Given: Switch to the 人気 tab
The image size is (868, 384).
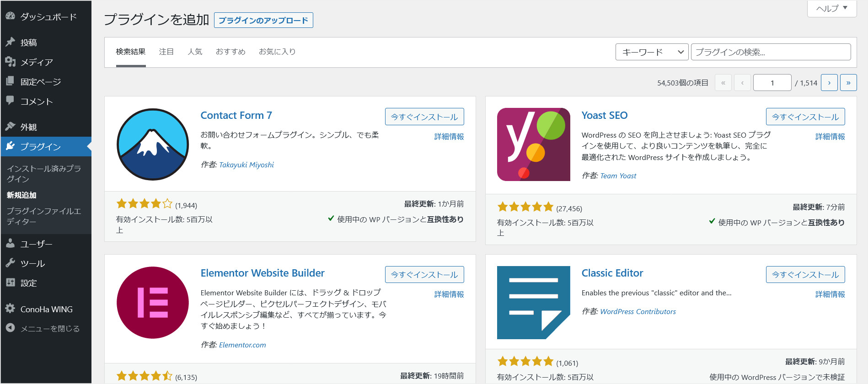Looking at the screenshot, I should click(195, 52).
